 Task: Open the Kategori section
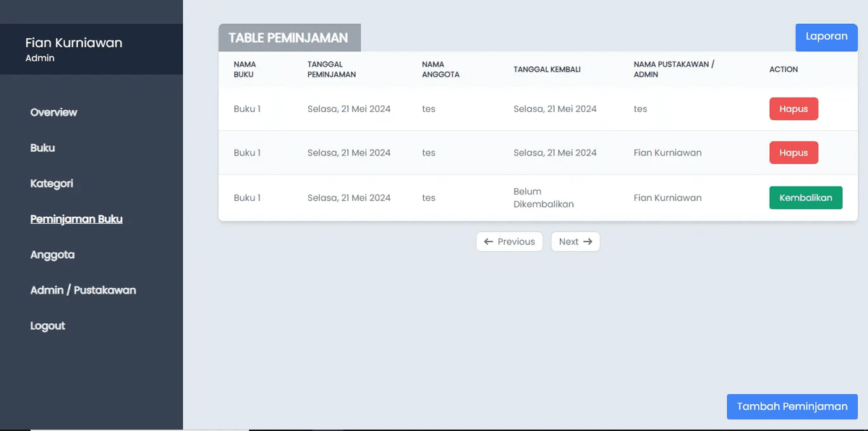coord(51,184)
